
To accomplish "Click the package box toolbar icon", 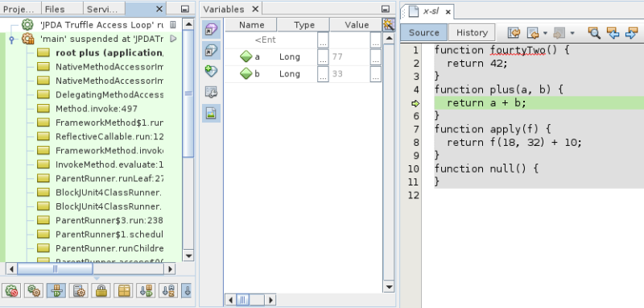I will click(123, 291).
